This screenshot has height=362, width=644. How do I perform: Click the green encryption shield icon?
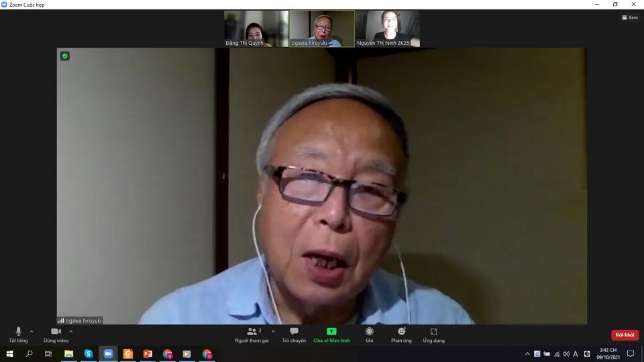pyautogui.click(x=65, y=56)
